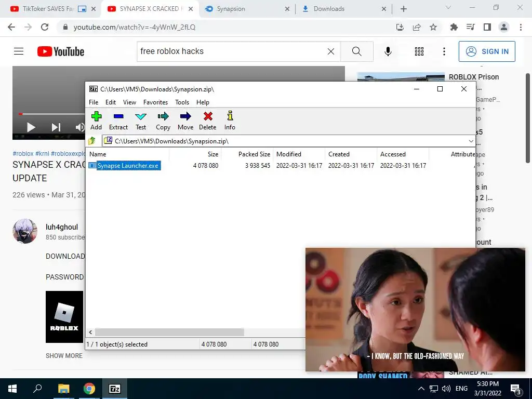
Task: Click the left arrow of 7-Zip horizontal scrollbar
Action: (90, 332)
